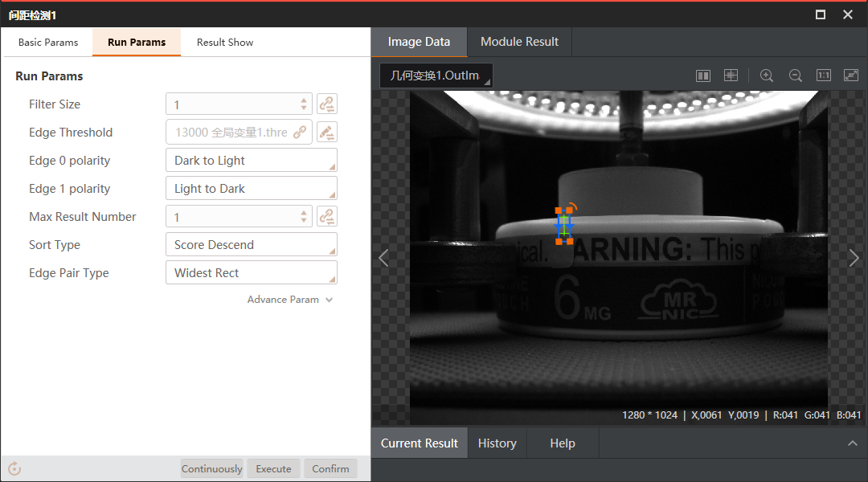Click the zoom out magnifier icon
This screenshot has height=482, width=868.
click(x=795, y=76)
